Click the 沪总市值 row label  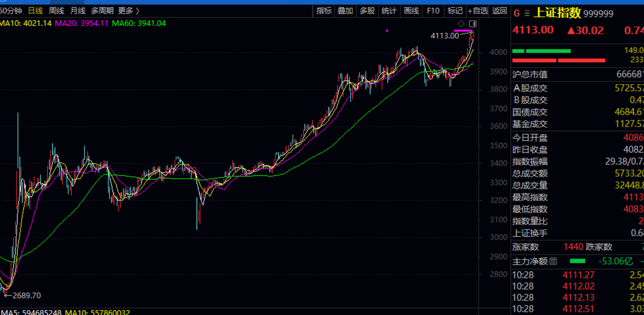pos(530,74)
